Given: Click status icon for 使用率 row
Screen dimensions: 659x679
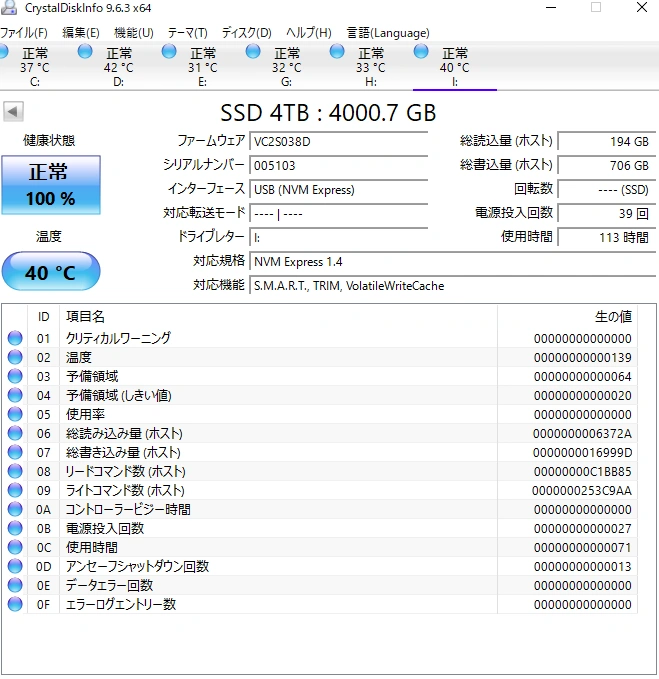Looking at the screenshot, I should pyautogui.click(x=15, y=414).
